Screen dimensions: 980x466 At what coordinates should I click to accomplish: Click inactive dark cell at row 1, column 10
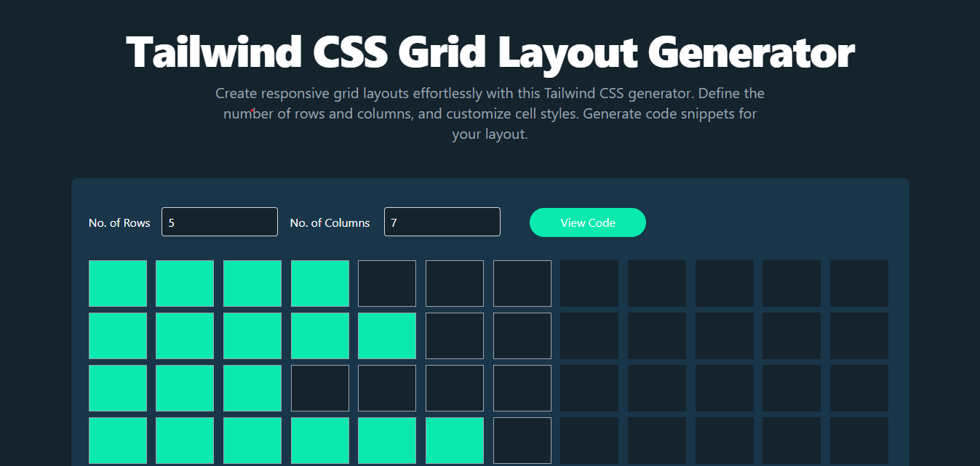[725, 284]
